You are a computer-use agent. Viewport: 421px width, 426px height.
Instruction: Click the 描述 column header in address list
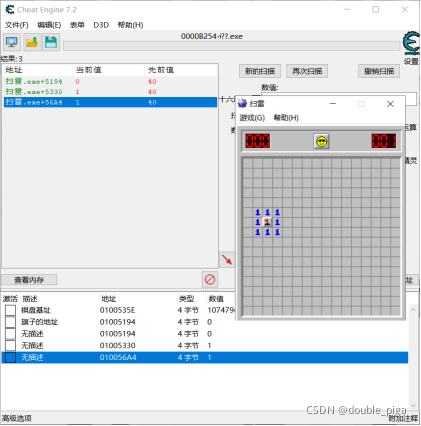(x=30, y=299)
